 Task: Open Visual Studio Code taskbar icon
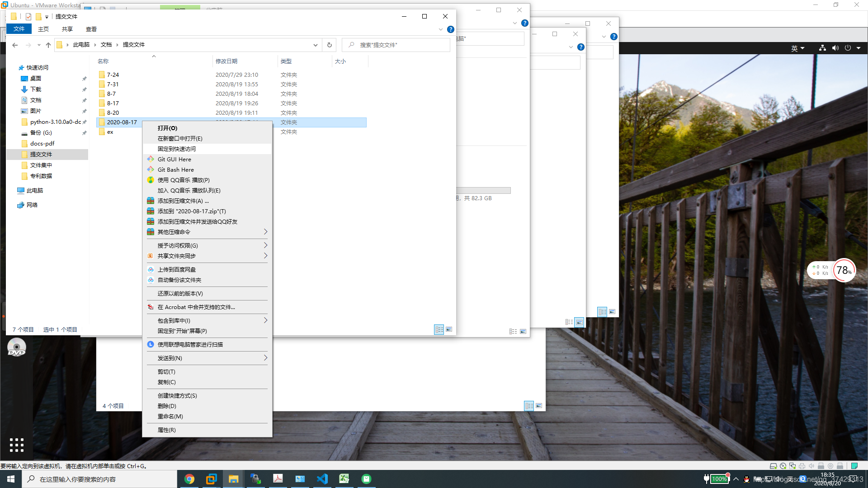[322, 479]
